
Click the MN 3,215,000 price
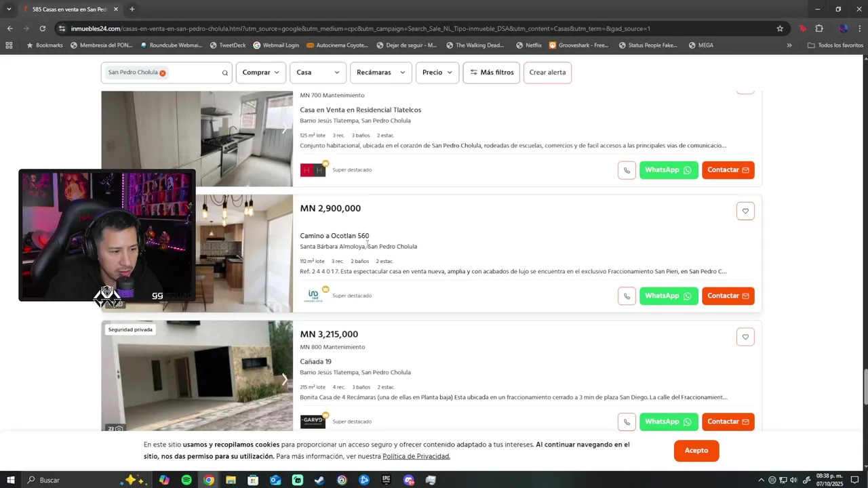click(329, 334)
